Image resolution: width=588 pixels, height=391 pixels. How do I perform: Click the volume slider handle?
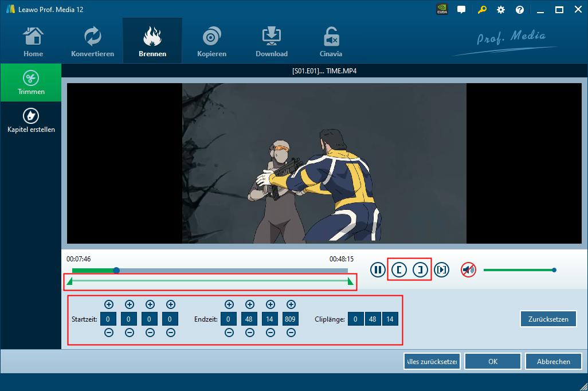pos(554,270)
